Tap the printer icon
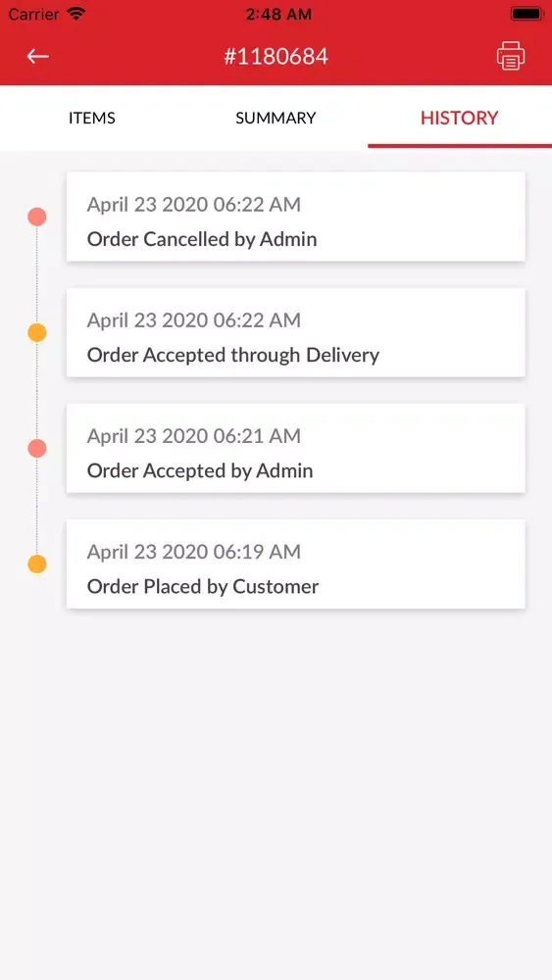This screenshot has width=552, height=980. click(510, 56)
